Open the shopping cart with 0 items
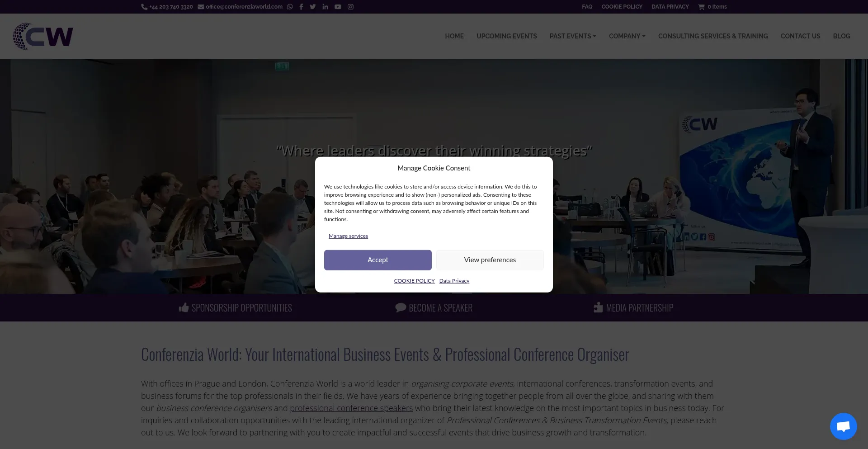The width and height of the screenshot is (868, 449). click(712, 7)
